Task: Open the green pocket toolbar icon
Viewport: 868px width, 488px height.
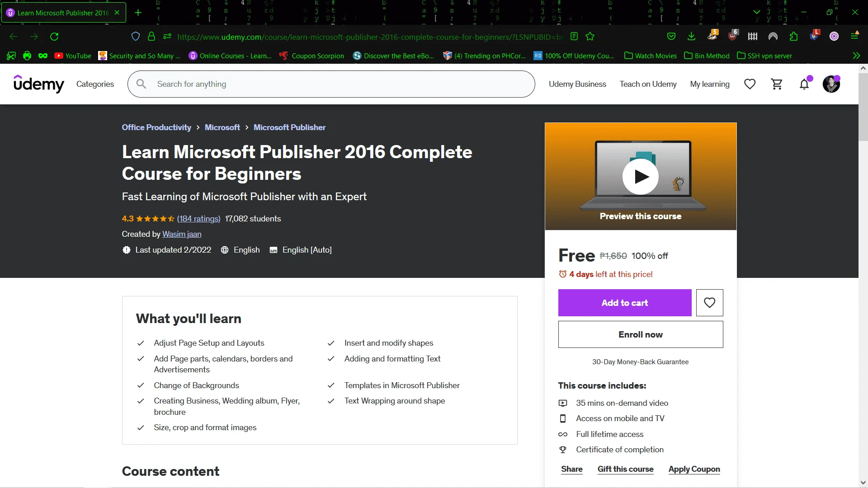Action: pos(671,37)
